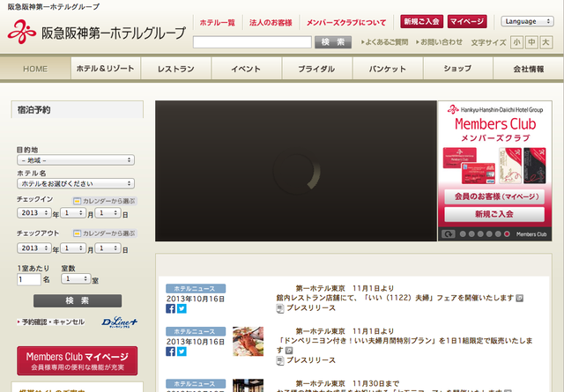Open the checkout calendar picker icon
Image resolution: width=564 pixels, height=392 pixels.
[x=77, y=233]
